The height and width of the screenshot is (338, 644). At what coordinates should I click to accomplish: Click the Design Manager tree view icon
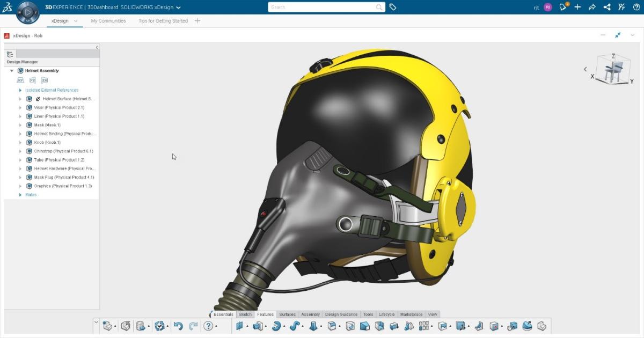[10, 54]
